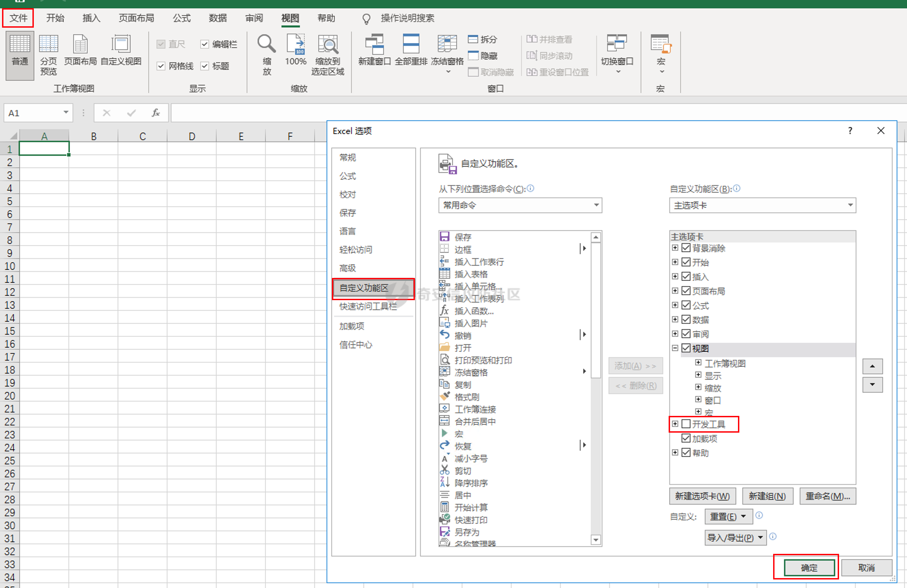This screenshot has height=588, width=907.
Task: Select the Normal (普通) workbook view icon
Action: pyautogui.click(x=20, y=55)
